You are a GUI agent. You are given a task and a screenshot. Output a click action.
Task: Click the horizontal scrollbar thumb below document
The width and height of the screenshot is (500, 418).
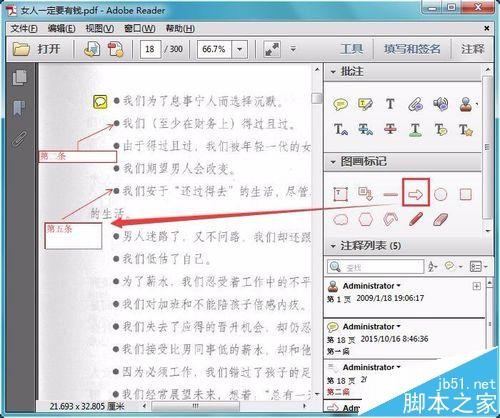(x=195, y=406)
